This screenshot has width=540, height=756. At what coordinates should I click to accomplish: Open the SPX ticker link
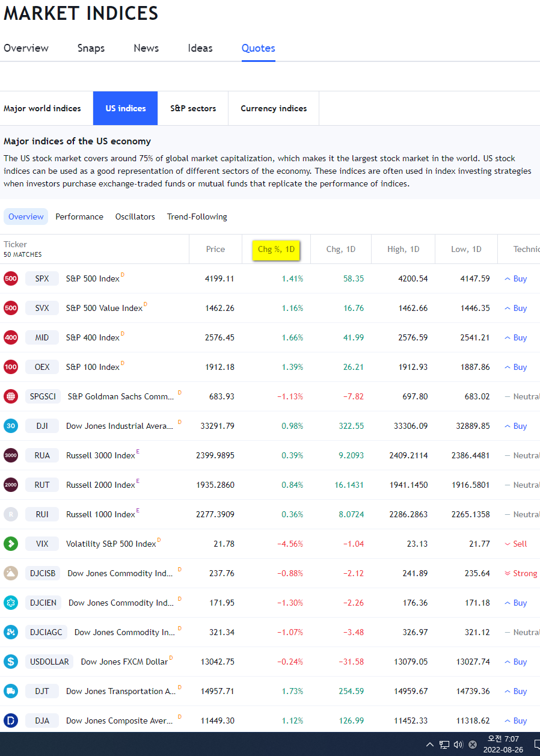point(42,278)
